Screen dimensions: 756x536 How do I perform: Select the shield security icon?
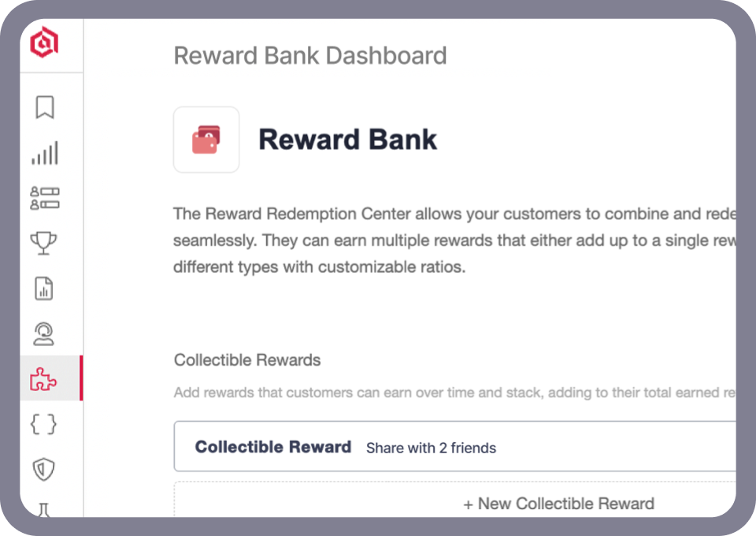point(44,471)
